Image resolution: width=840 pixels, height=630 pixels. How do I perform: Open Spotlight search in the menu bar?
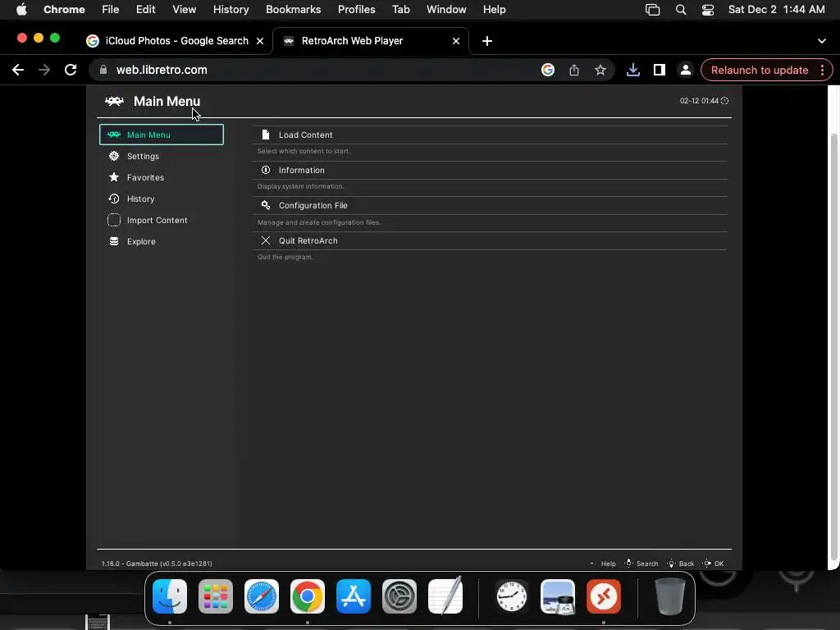(x=680, y=9)
